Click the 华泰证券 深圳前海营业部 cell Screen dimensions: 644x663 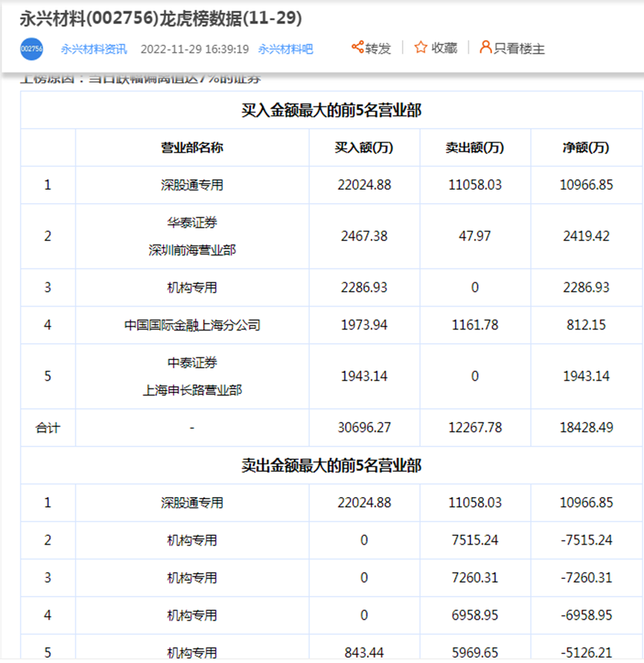click(x=192, y=237)
